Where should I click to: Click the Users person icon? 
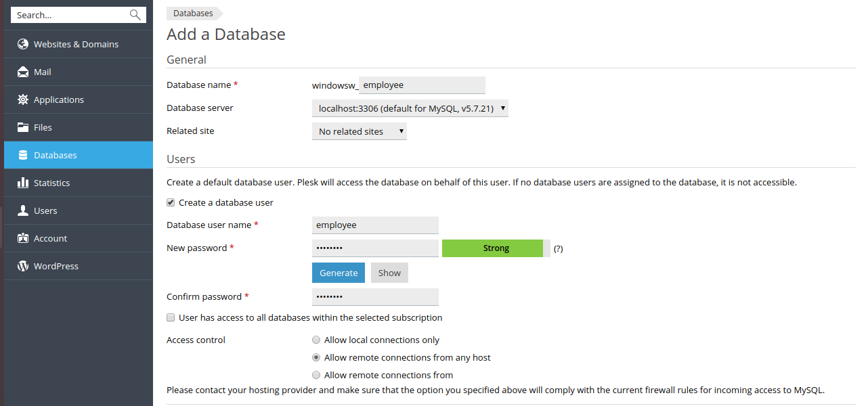tap(23, 211)
